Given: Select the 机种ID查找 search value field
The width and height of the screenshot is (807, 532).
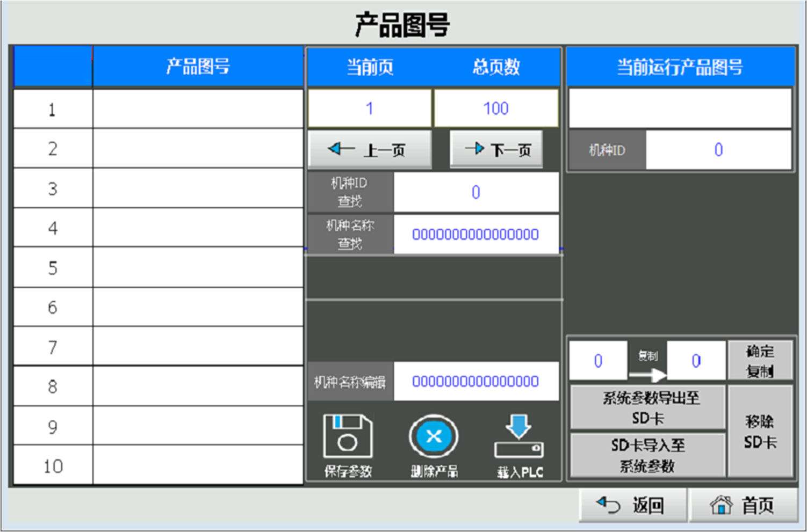Looking at the screenshot, I should [x=476, y=192].
